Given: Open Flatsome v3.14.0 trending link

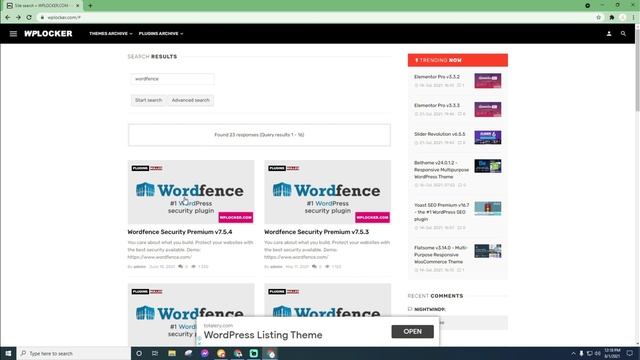Looking at the screenshot, I should 441,255.
